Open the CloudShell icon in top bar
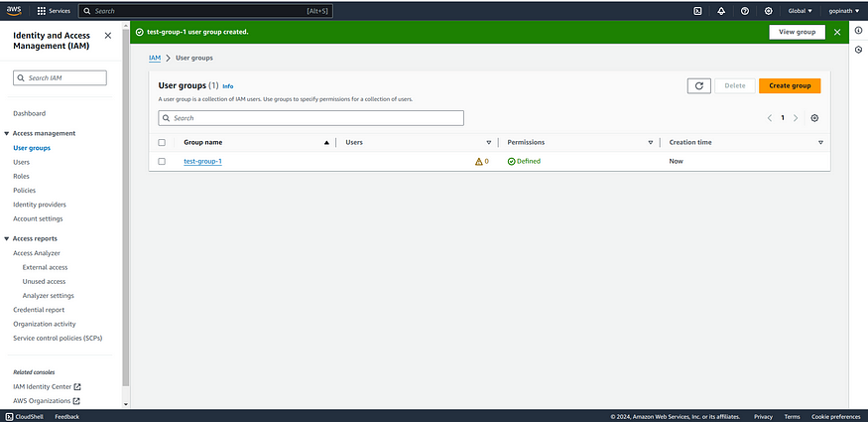The width and height of the screenshot is (868, 422). pos(698,11)
